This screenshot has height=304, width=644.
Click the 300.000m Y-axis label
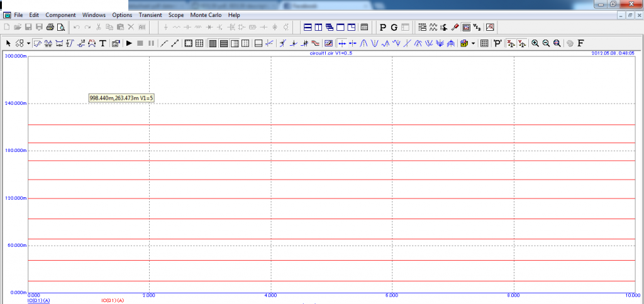(x=15, y=56)
